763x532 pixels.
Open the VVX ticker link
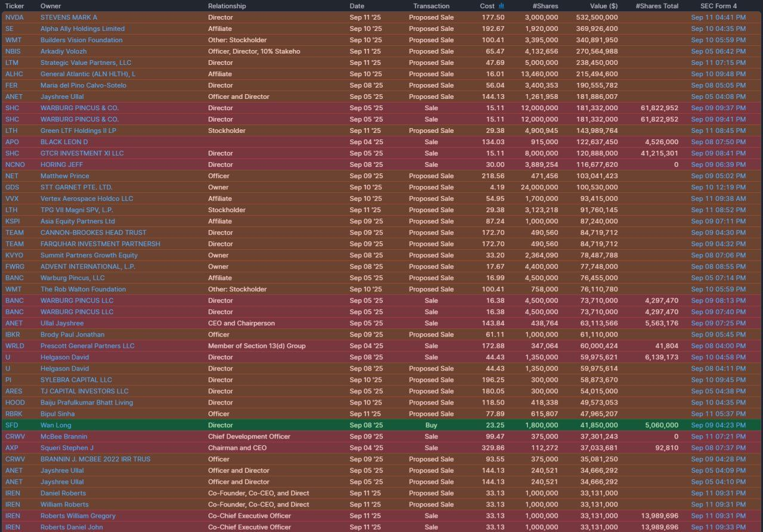click(12, 198)
